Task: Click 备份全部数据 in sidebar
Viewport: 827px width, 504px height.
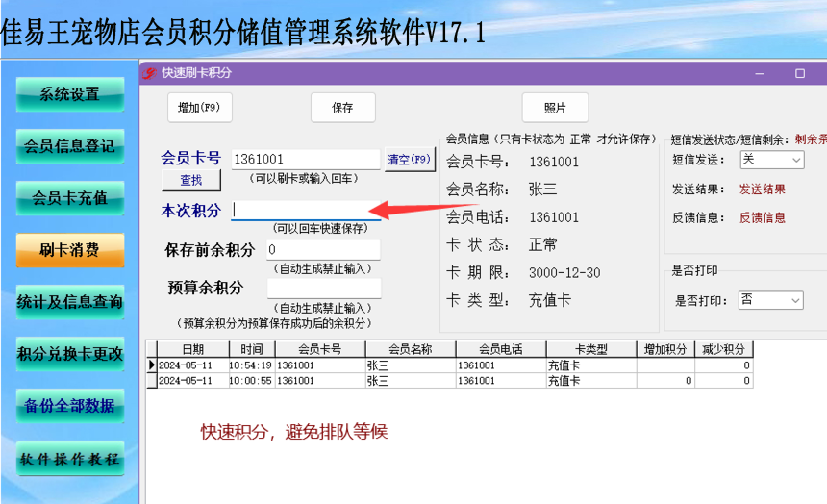Action: click(x=70, y=406)
